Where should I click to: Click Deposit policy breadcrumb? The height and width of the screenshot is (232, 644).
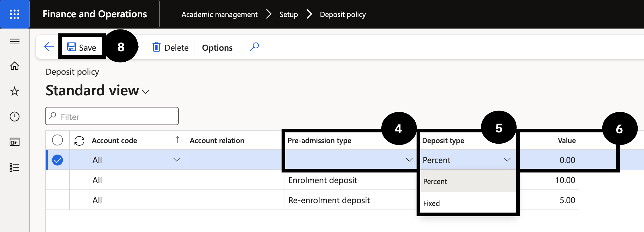click(343, 15)
